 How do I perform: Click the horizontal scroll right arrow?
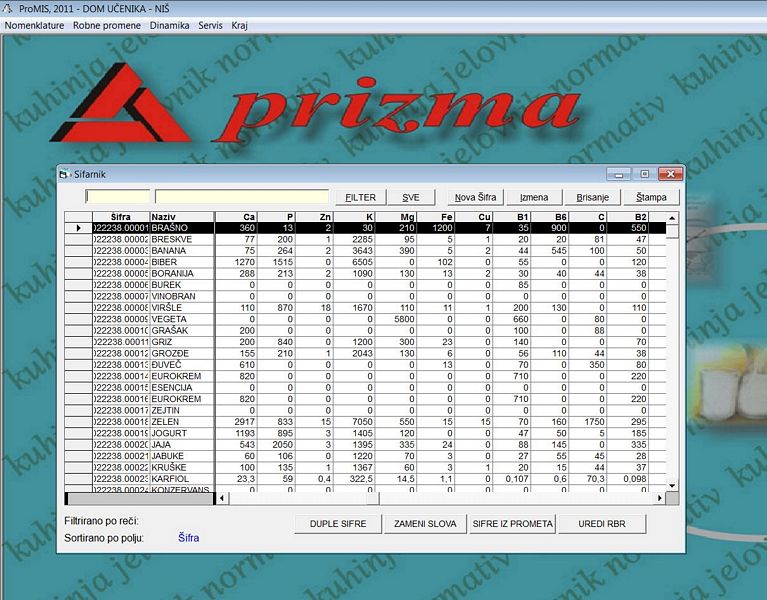[x=660, y=498]
